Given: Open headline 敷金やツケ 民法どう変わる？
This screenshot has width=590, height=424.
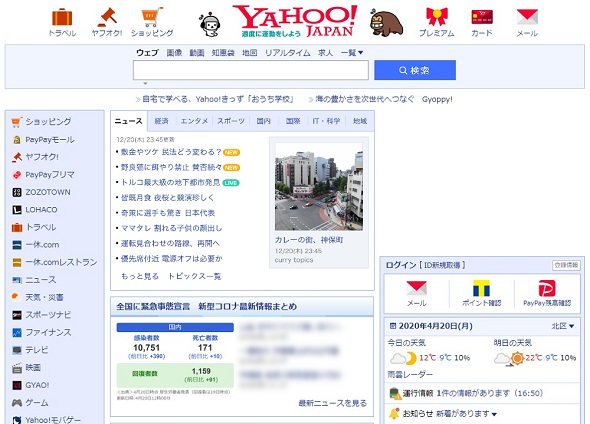Looking at the screenshot, I should pyautogui.click(x=171, y=152).
